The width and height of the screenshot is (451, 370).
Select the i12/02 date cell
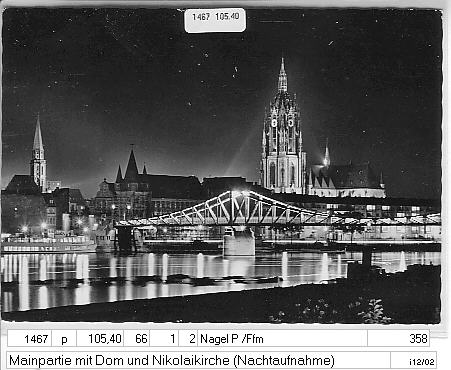tap(413, 360)
